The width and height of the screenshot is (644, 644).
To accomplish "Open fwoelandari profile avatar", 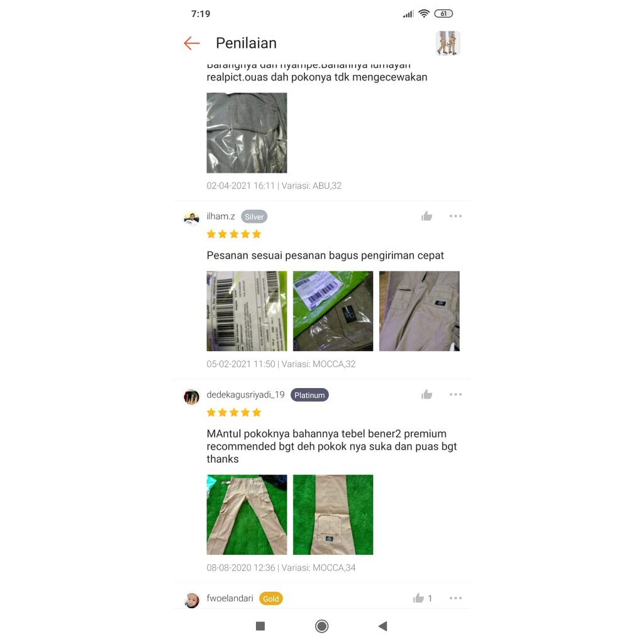I will pyautogui.click(x=191, y=600).
